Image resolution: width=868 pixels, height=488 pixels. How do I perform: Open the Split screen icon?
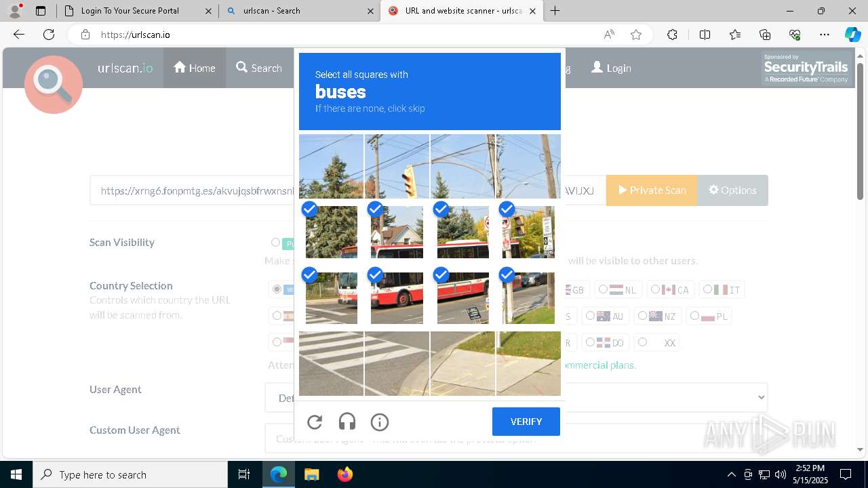[x=705, y=35]
